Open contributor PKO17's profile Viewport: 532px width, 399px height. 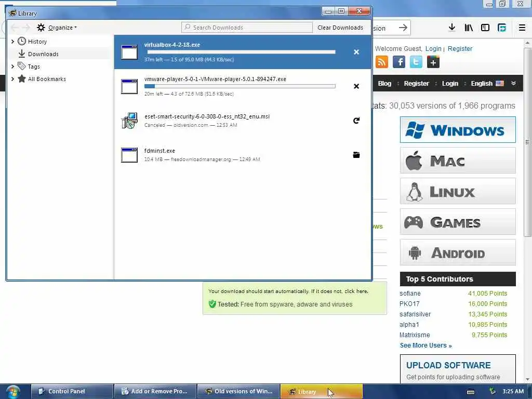pos(409,303)
